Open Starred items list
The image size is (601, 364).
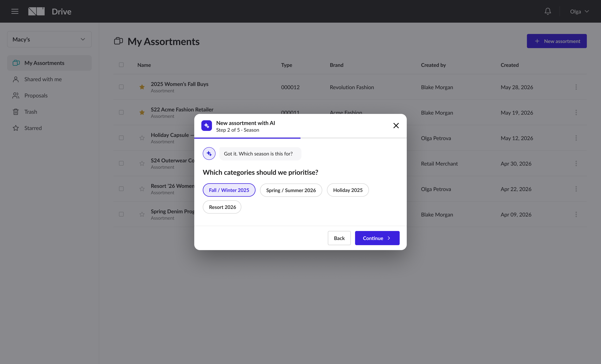point(49,128)
